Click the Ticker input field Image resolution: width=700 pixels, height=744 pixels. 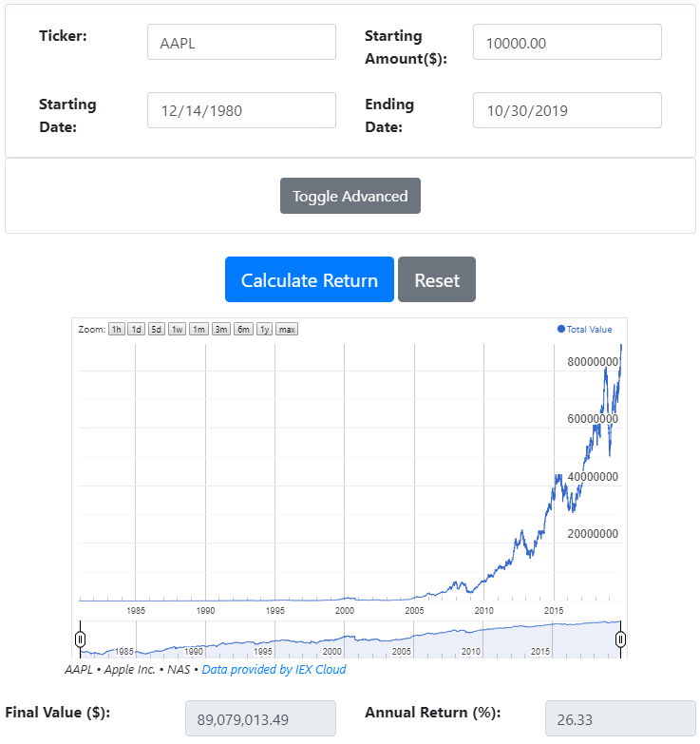[x=241, y=42]
